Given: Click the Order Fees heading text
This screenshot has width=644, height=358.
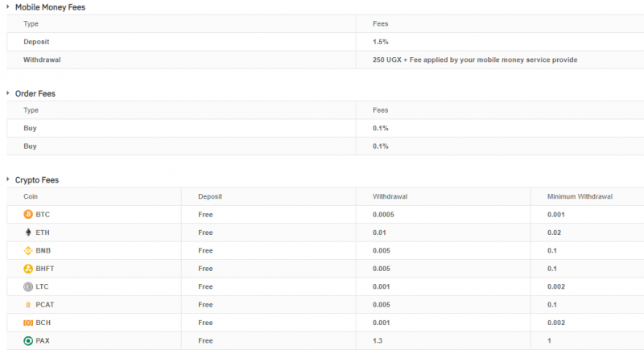Looking at the screenshot, I should click(x=35, y=93).
